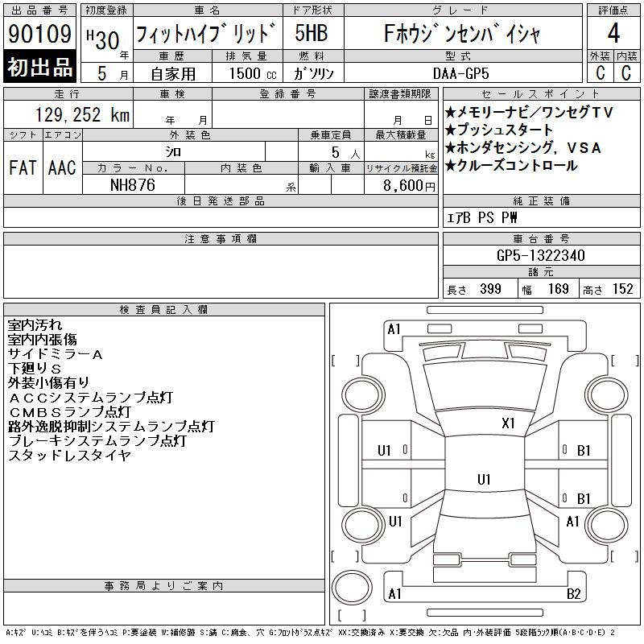Click the ACCシステムランプ点灯 note
Viewport: 644px width, 644px height.
(90, 398)
